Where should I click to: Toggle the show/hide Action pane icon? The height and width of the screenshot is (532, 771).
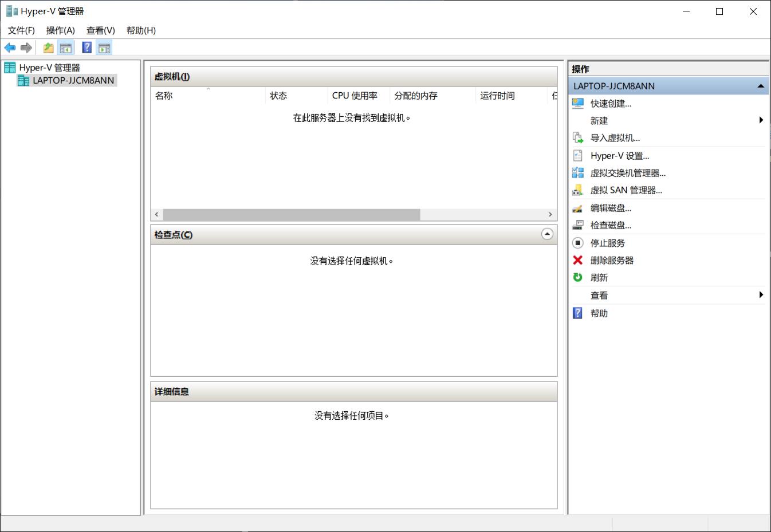[x=104, y=48]
